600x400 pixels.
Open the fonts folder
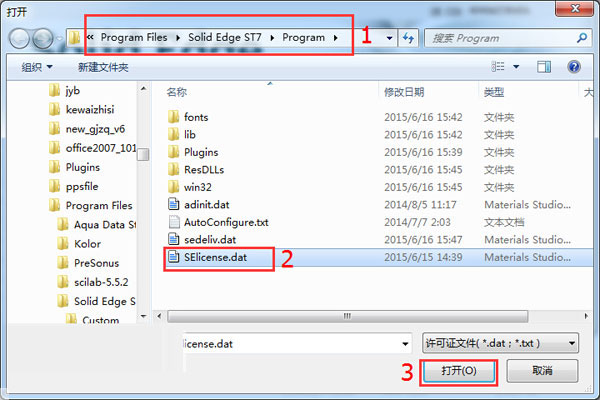pos(196,117)
